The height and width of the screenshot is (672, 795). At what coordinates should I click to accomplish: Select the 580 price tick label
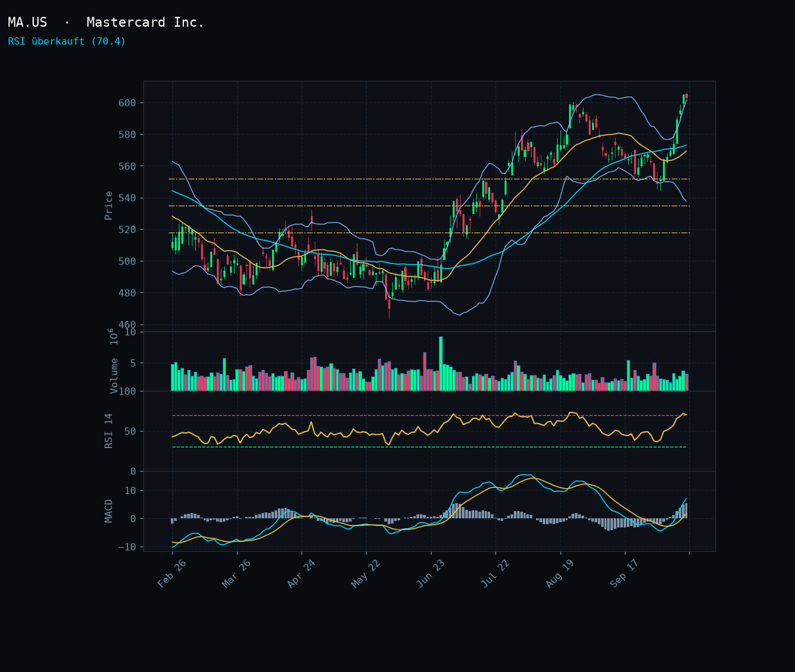(127, 135)
